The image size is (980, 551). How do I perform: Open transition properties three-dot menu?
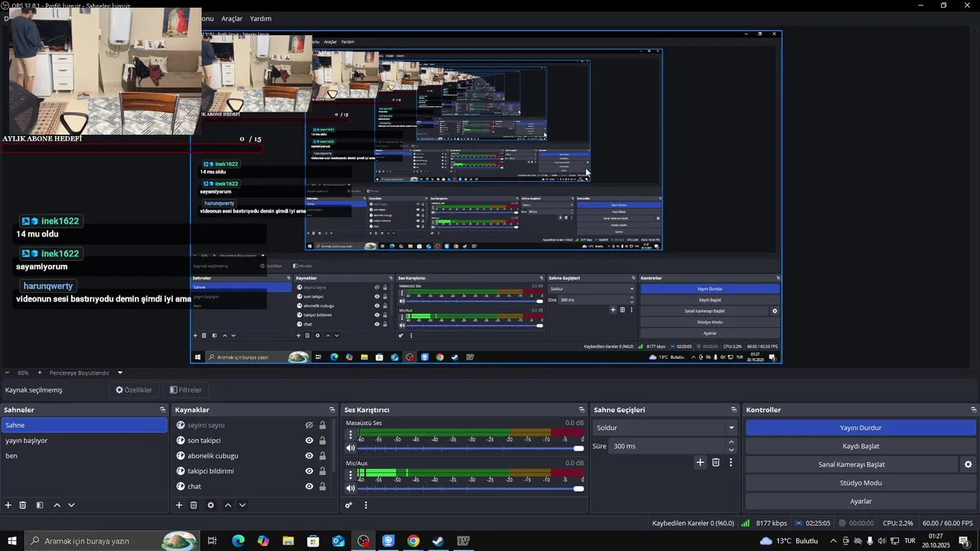pos(730,462)
